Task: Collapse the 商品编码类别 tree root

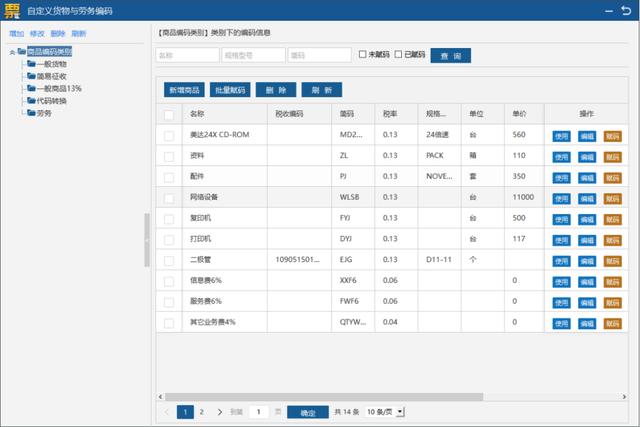Action: (11, 51)
